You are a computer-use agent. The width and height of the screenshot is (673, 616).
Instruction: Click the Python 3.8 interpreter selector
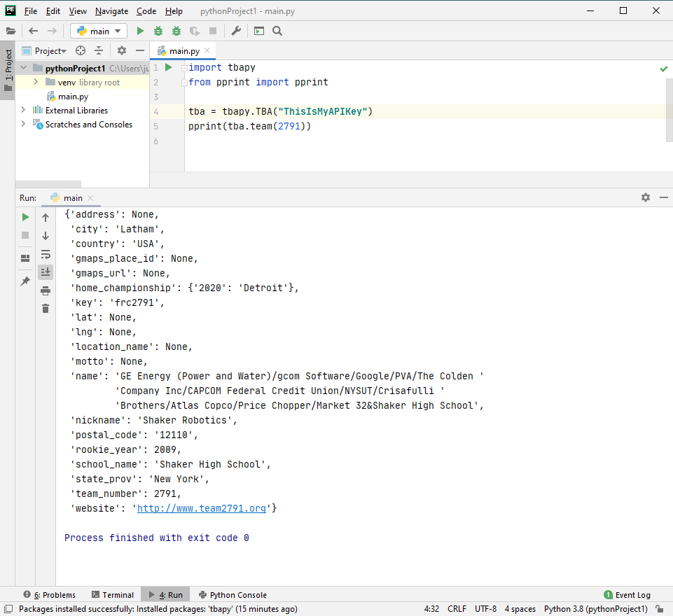coord(595,609)
